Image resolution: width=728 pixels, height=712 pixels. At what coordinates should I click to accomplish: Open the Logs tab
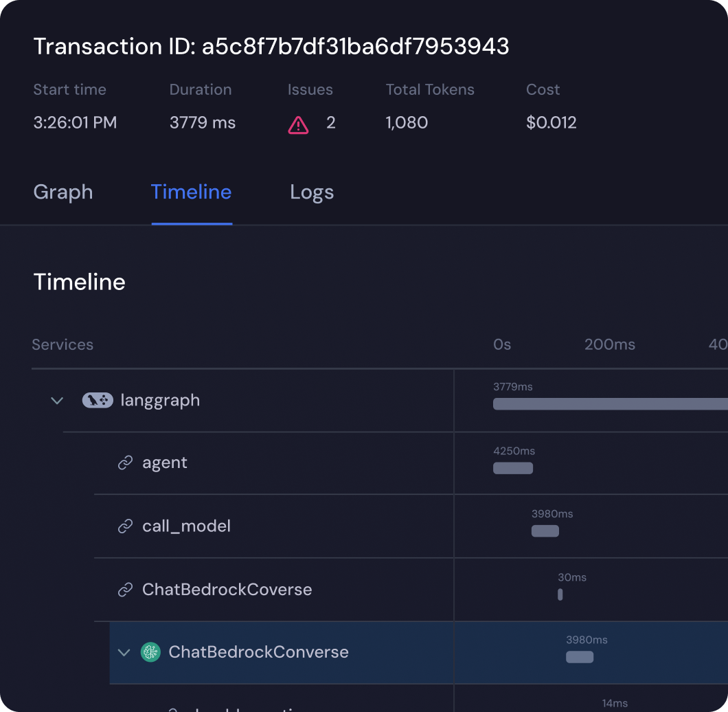[312, 192]
